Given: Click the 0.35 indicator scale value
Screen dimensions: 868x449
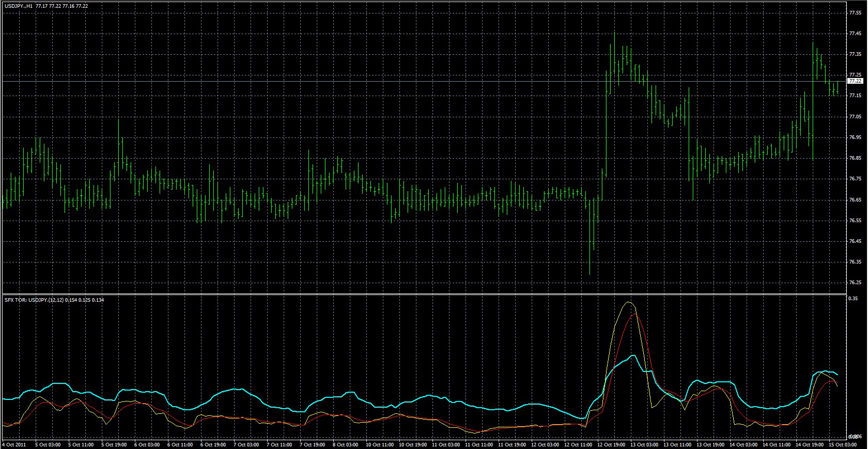Looking at the screenshot, I should click(853, 299).
